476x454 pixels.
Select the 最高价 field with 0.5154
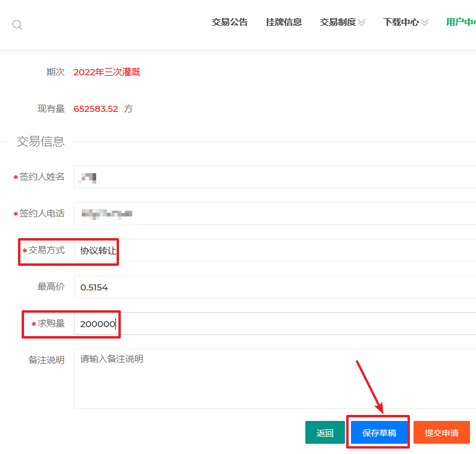[x=274, y=287]
